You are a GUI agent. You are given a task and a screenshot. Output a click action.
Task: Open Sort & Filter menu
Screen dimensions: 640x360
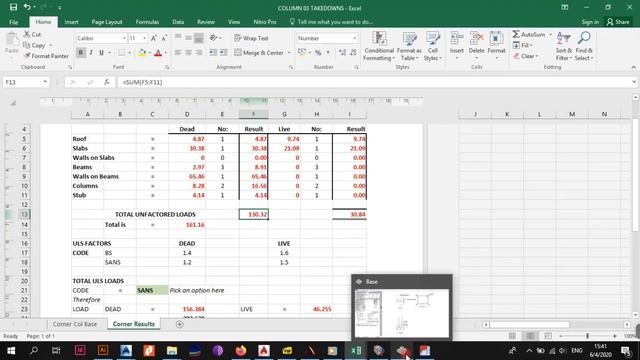564,46
